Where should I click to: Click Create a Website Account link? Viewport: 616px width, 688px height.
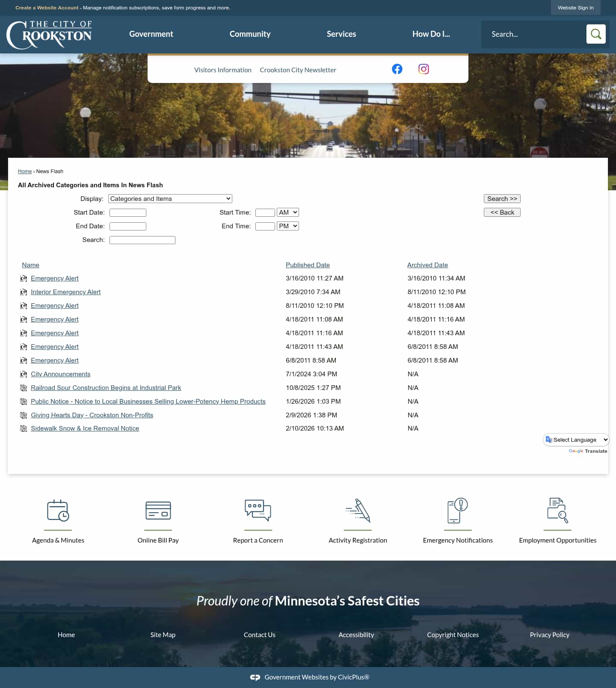(x=47, y=8)
